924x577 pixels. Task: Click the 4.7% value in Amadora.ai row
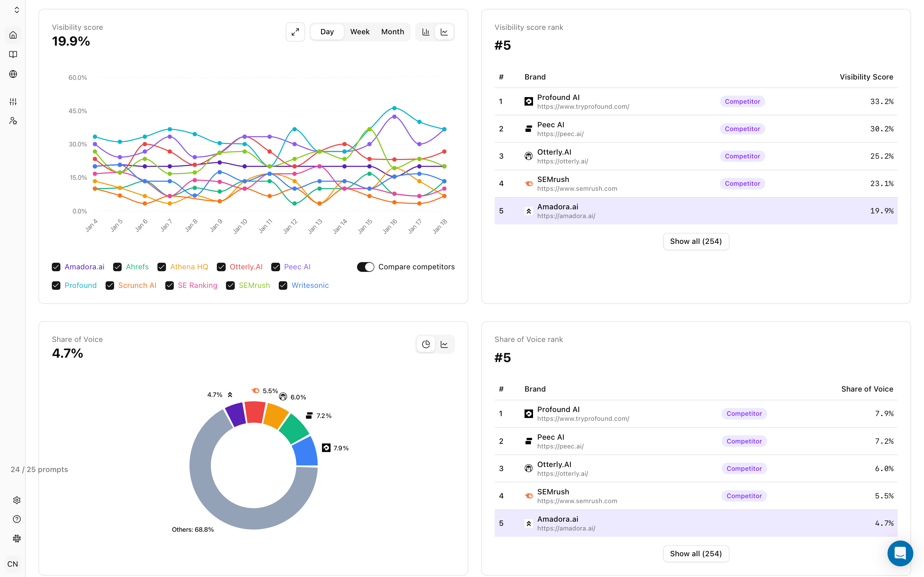coord(884,523)
